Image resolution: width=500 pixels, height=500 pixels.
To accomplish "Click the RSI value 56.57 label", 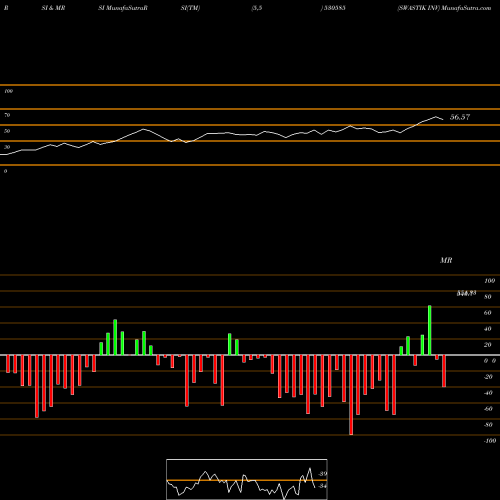I will 460,117.
